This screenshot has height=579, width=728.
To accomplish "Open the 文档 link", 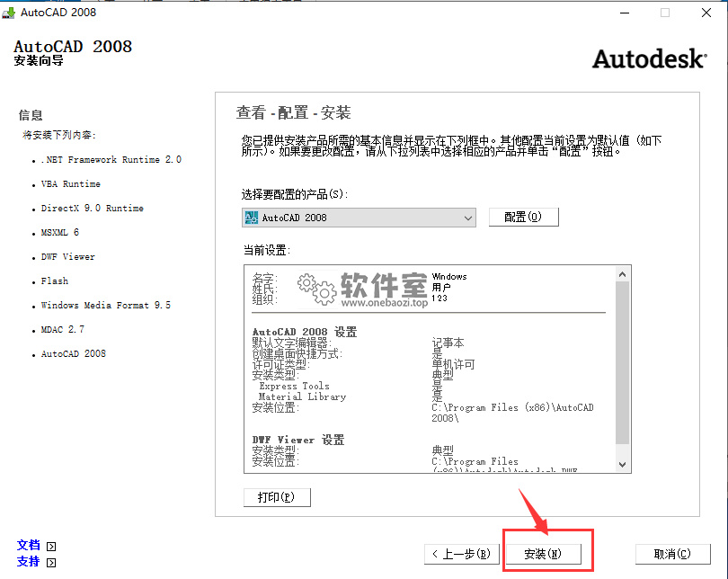I will [29, 545].
